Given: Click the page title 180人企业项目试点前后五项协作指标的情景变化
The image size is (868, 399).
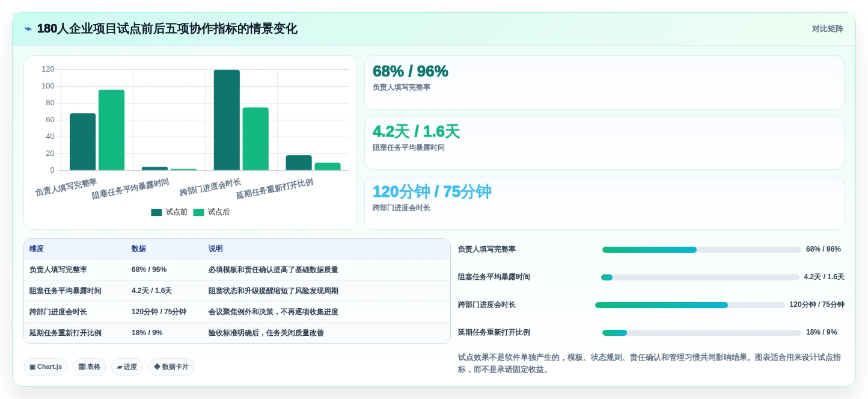Looking at the screenshot, I should [x=167, y=29].
